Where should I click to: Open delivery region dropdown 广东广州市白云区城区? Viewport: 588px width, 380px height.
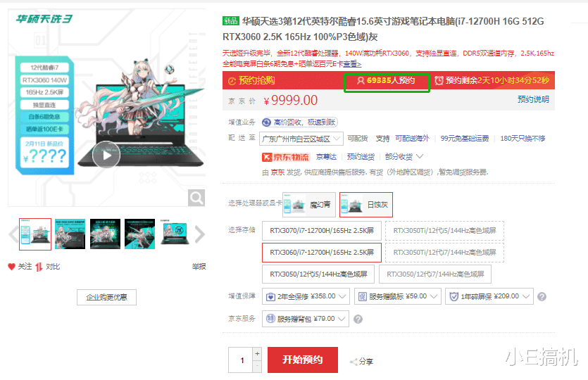pos(301,139)
